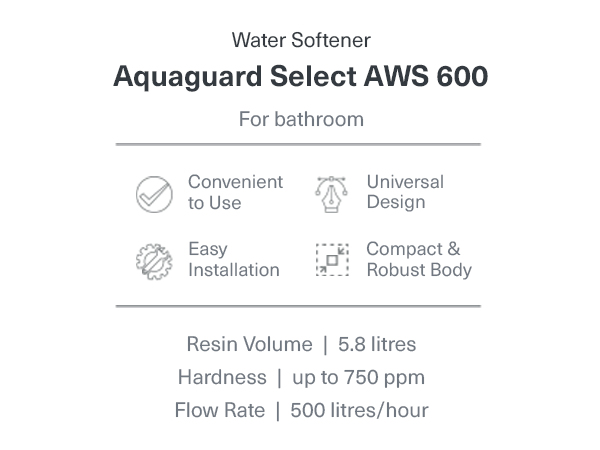The height and width of the screenshot is (450, 600).
Task: Click the separator bar after Hardness
Action: click(x=279, y=378)
